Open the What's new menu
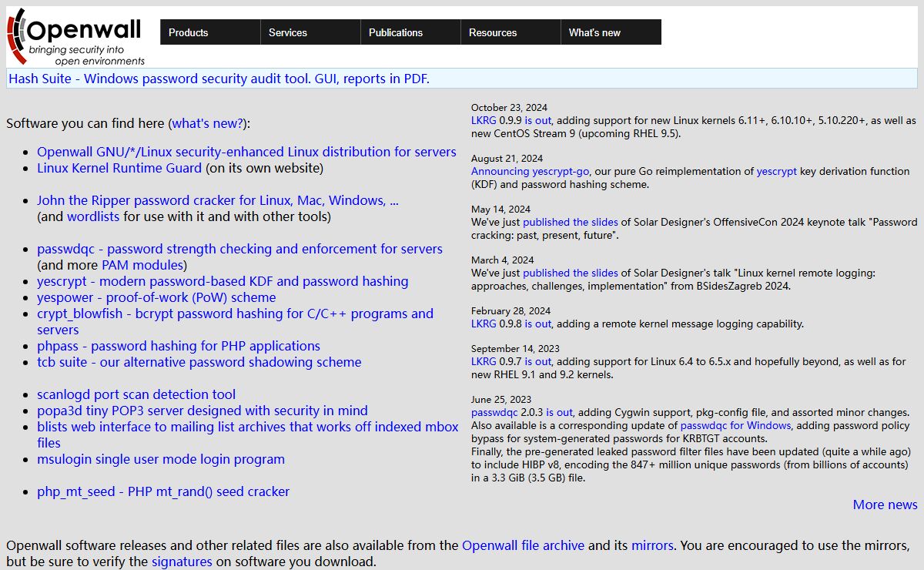 [611, 32]
